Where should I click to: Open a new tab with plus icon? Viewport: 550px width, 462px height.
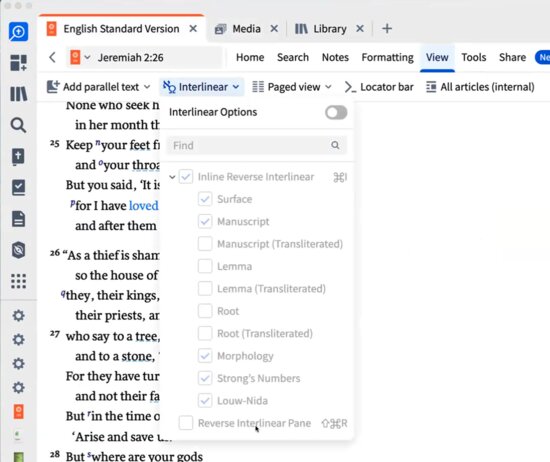(387, 28)
